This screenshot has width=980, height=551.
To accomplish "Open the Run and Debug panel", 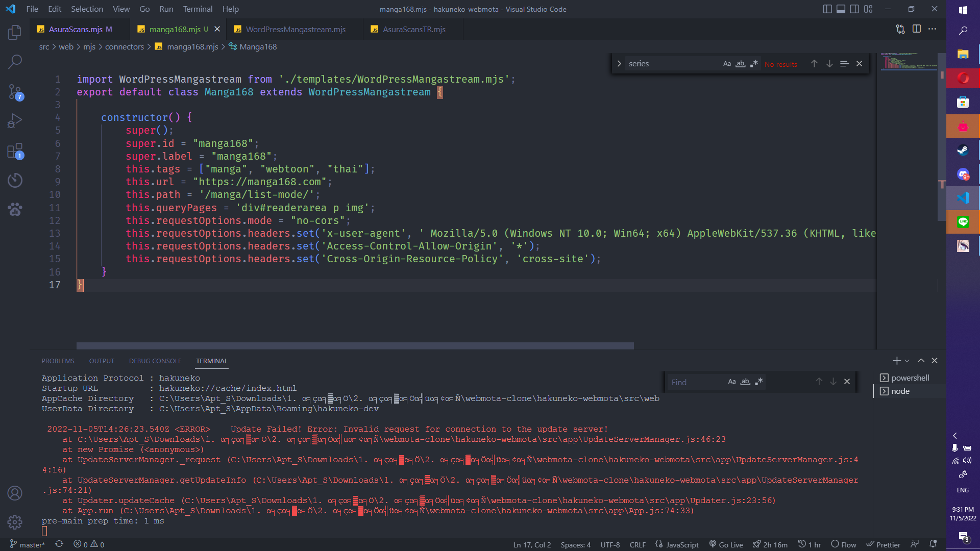I will point(15,121).
